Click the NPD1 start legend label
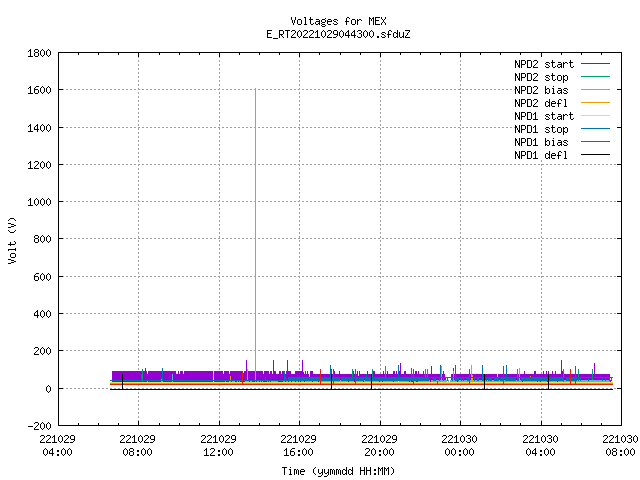Viewport: 640px width, 480px height. coord(544,116)
